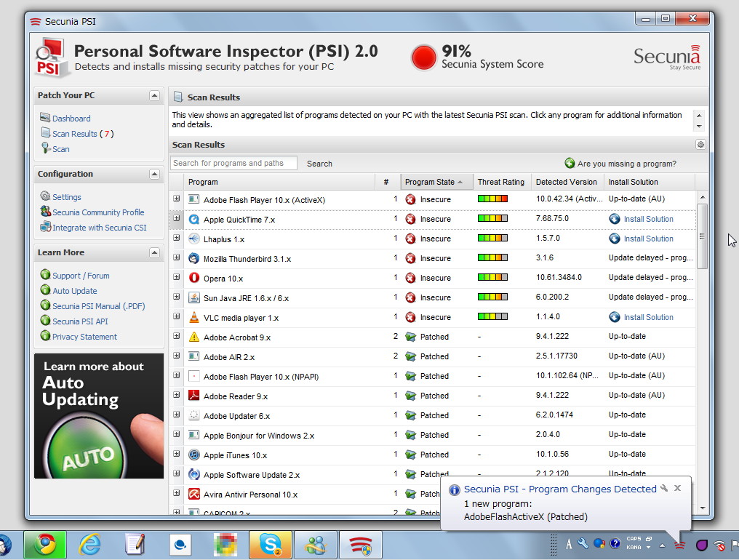The image size is (739, 560).
Task: Open Integrate with Secunia CSI
Action: pos(100,228)
